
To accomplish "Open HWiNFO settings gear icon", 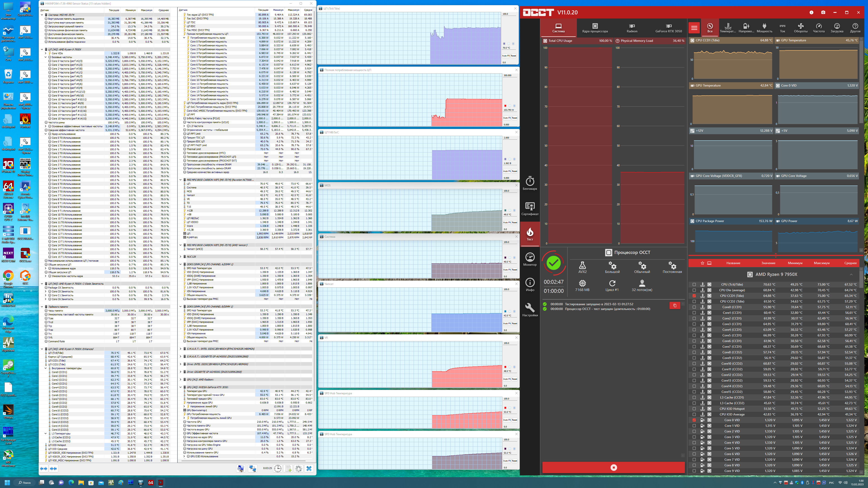I will (x=298, y=469).
